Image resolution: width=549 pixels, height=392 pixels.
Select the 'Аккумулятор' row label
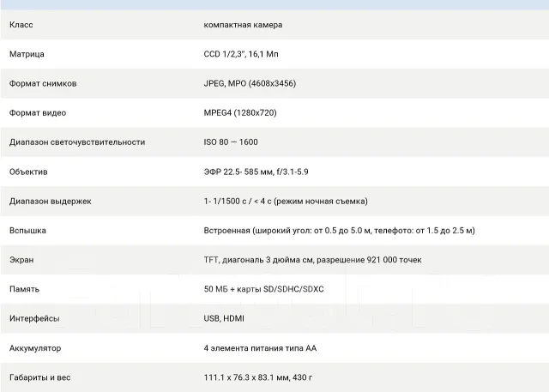point(35,348)
